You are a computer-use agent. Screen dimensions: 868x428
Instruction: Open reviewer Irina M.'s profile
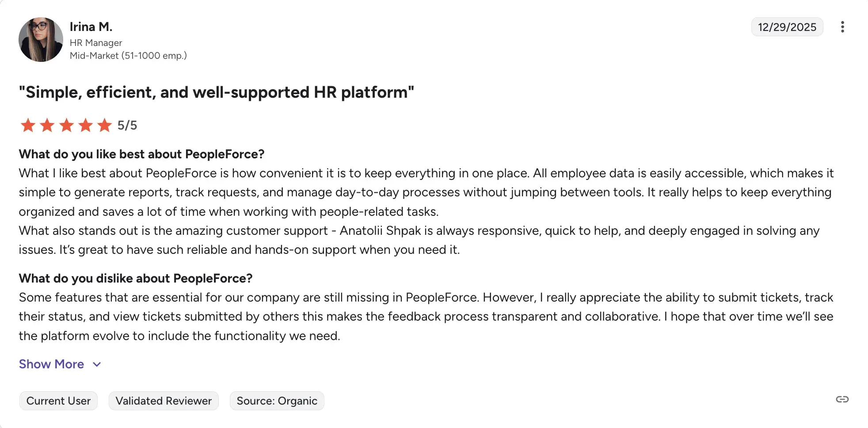(x=91, y=27)
